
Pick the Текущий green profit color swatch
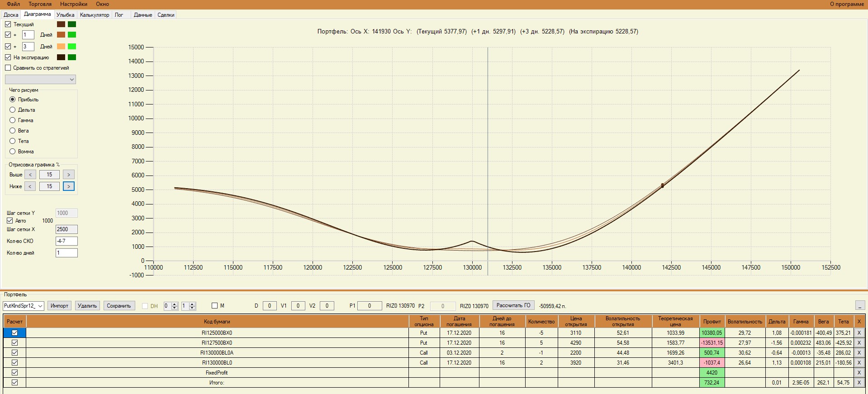[72, 24]
